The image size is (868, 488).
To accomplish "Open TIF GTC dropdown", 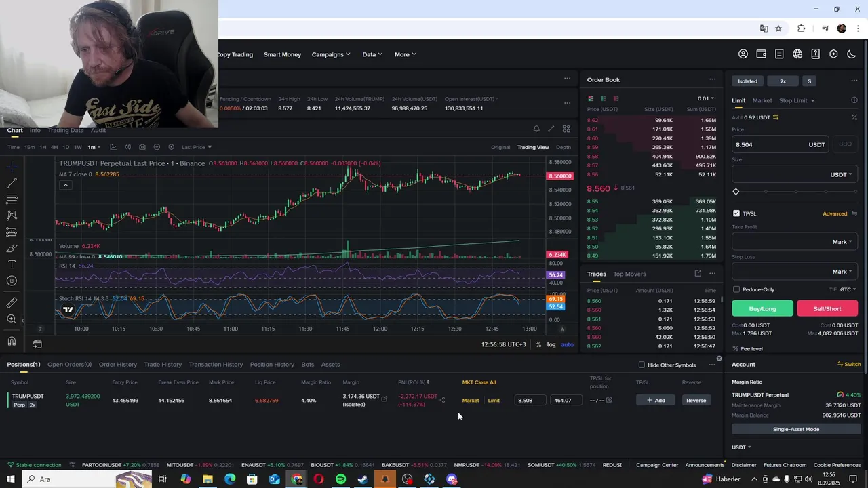I will pos(848,289).
